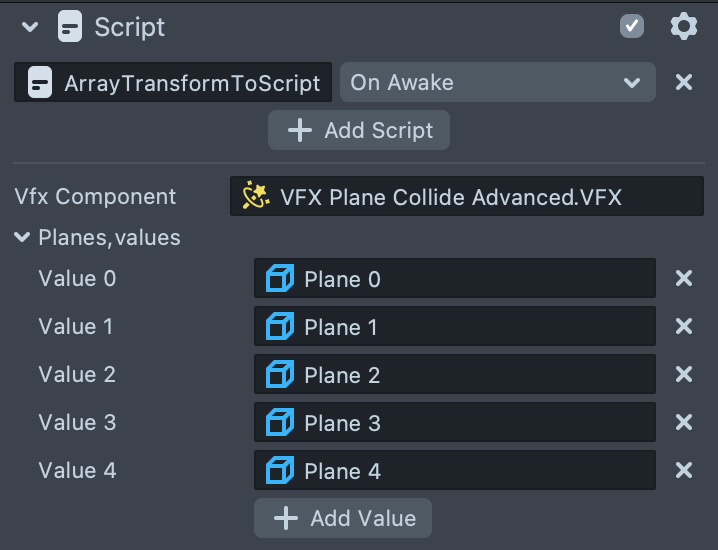Disable the Script component checkbox
The height and width of the screenshot is (550, 718).
coord(632,26)
